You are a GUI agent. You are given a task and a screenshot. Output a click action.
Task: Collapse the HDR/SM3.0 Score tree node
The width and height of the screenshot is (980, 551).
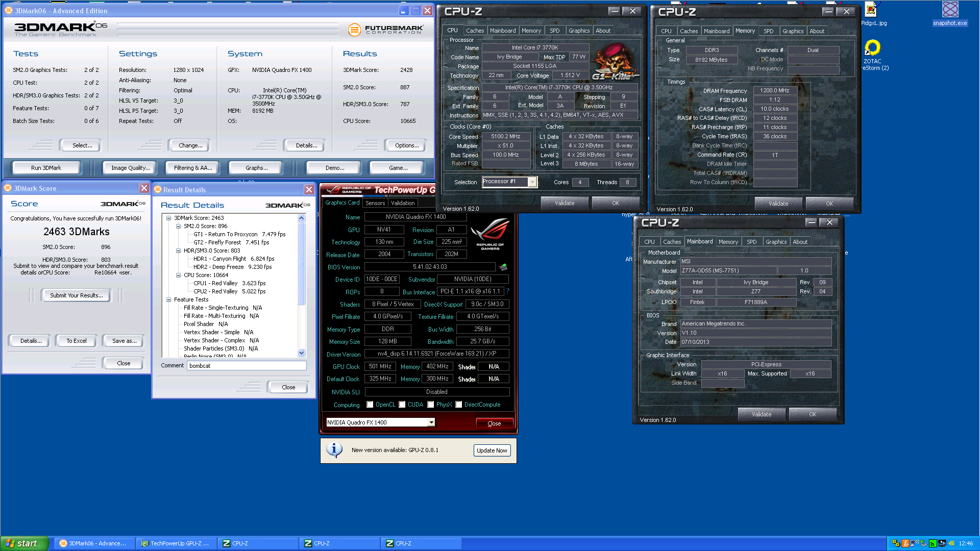[x=178, y=251]
